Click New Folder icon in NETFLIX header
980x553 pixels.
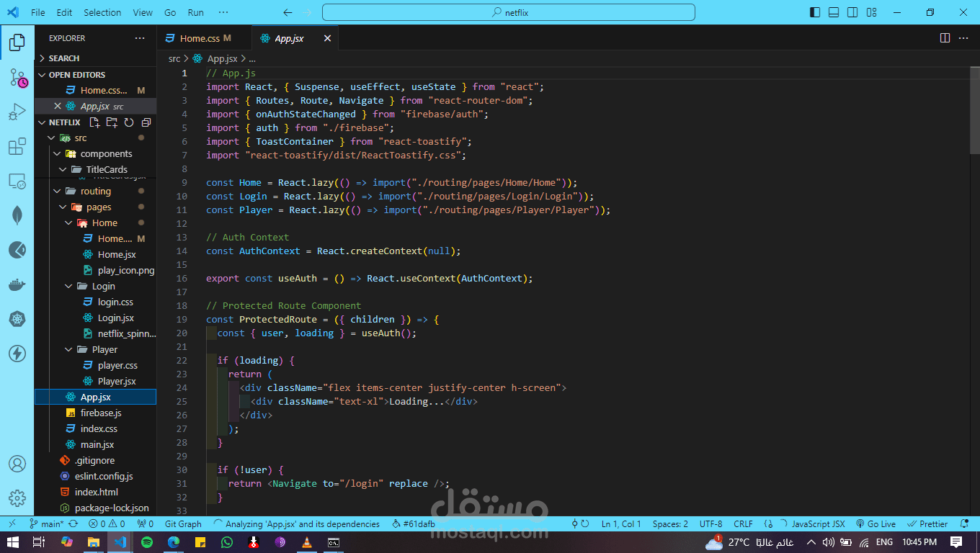pos(112,122)
